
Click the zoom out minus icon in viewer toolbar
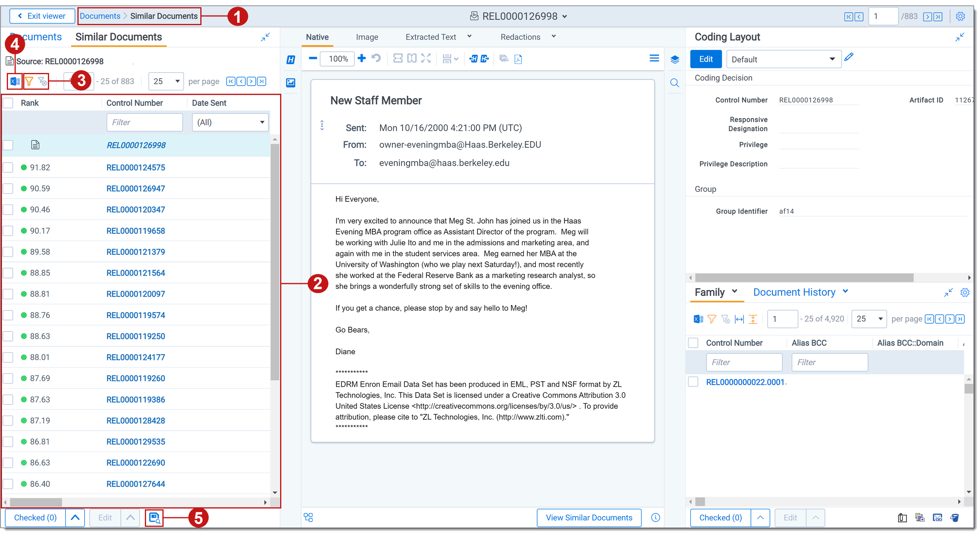313,59
